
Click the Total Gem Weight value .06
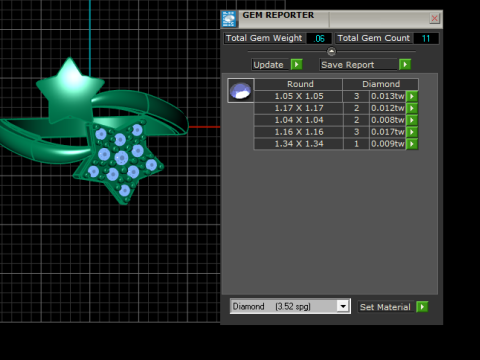pos(319,39)
